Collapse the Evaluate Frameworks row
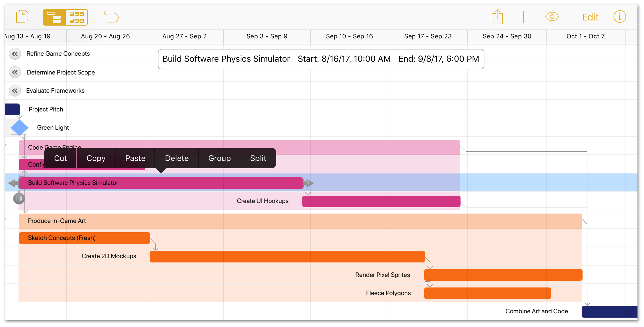Screen dimensions: 644x327 tap(15, 90)
